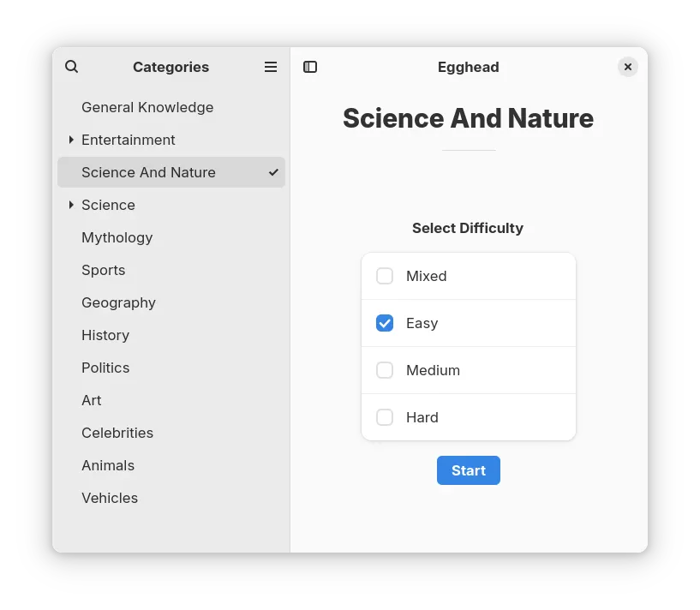Start the quiz with Start button
Screen dimensions: 700x610
[x=469, y=470]
